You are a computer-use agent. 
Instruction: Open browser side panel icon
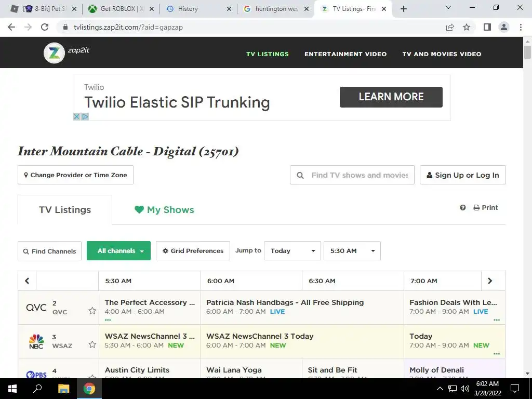[487, 27]
